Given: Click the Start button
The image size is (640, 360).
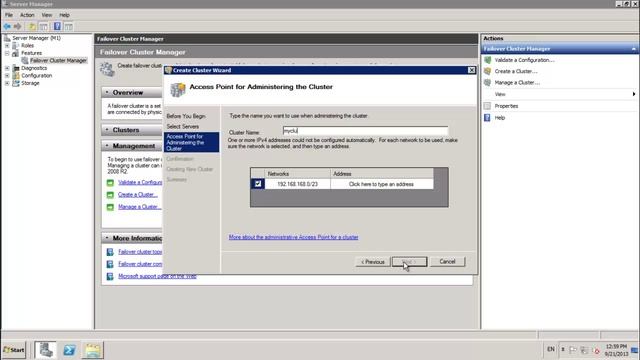Looking at the screenshot, I should pos(14,350).
